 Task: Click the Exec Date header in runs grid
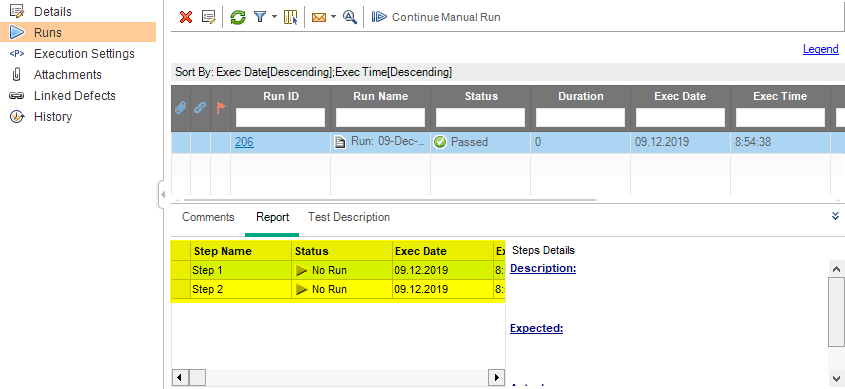coord(681,96)
